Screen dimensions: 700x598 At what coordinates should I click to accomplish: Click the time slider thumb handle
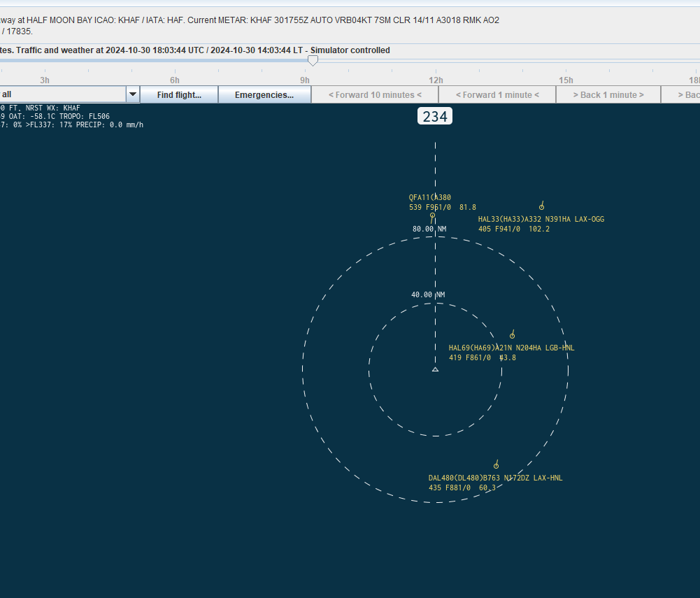click(x=313, y=61)
